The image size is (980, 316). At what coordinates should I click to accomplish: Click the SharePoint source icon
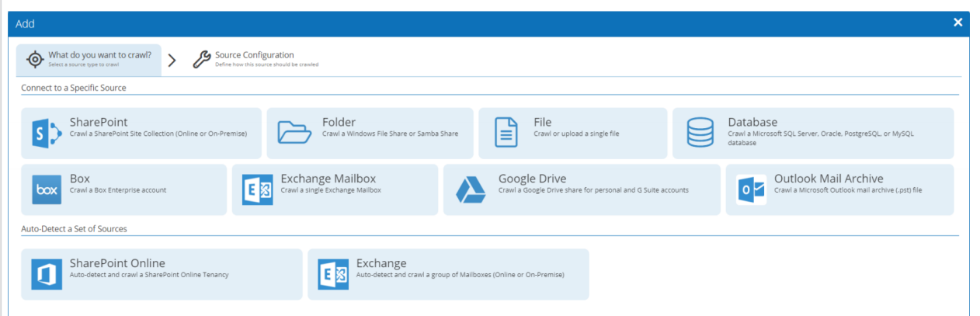pos(47,134)
